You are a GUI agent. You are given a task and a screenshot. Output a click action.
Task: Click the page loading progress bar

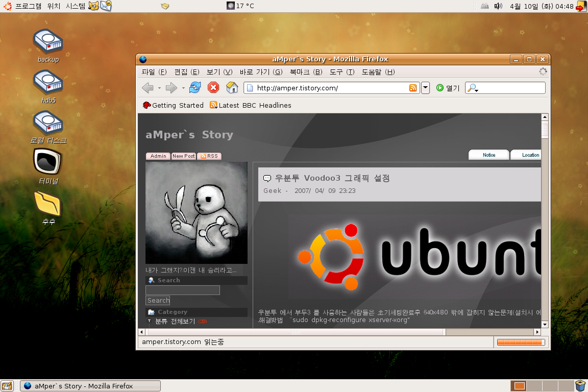(521, 342)
